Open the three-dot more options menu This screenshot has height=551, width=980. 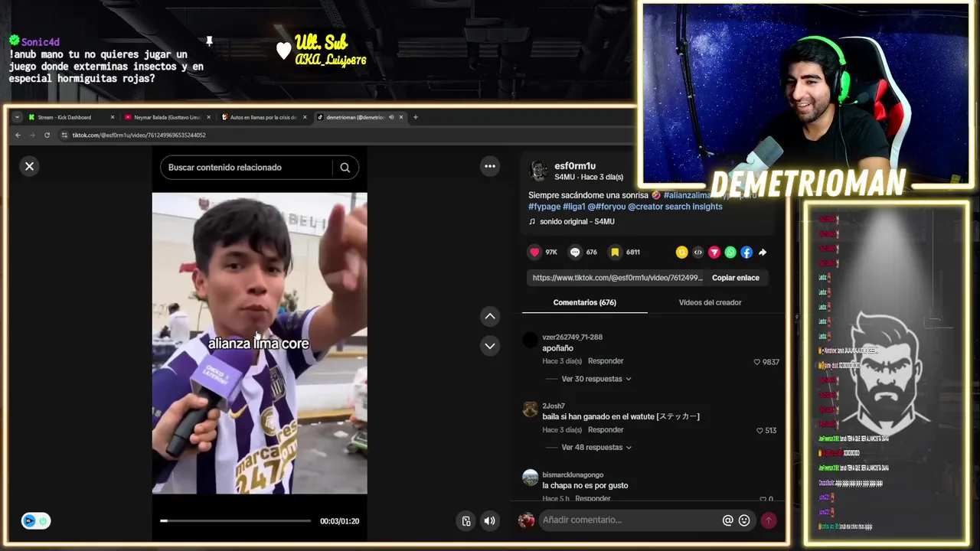[490, 166]
